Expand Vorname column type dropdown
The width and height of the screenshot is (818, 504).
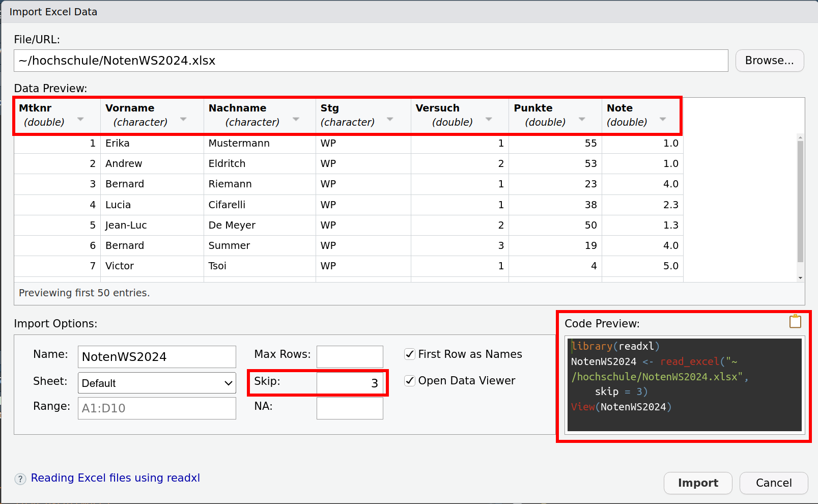pos(183,120)
